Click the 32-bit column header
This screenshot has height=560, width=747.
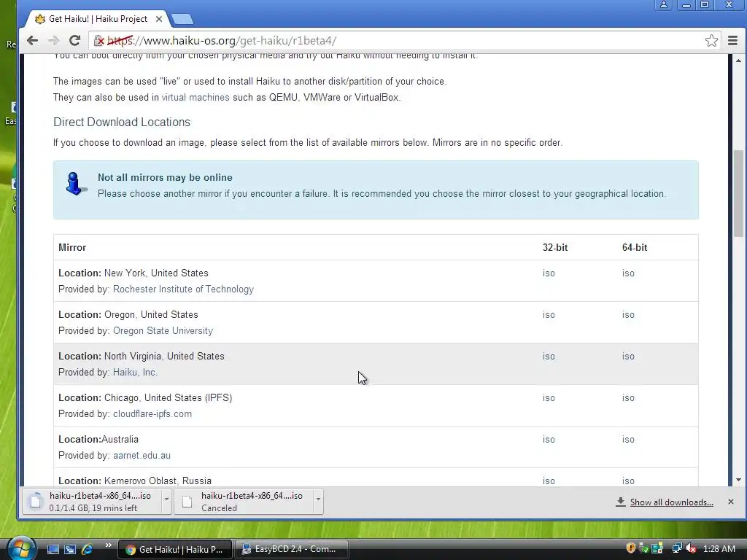tap(555, 248)
